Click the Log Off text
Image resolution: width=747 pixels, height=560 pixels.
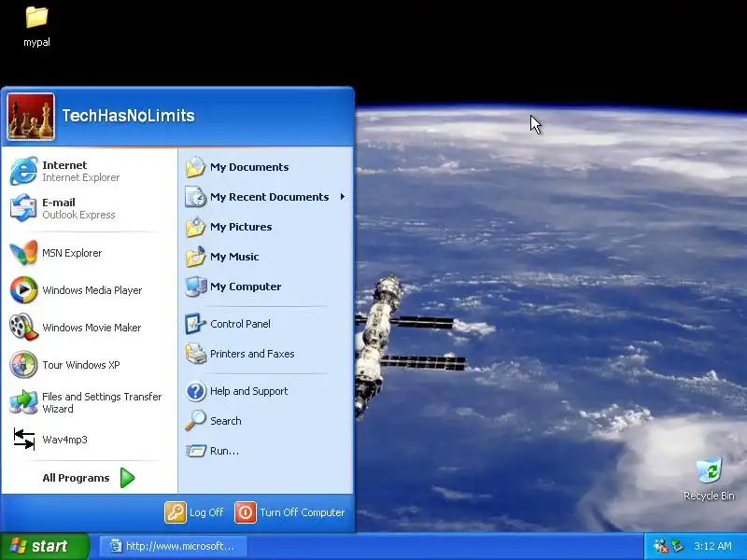pos(206,512)
